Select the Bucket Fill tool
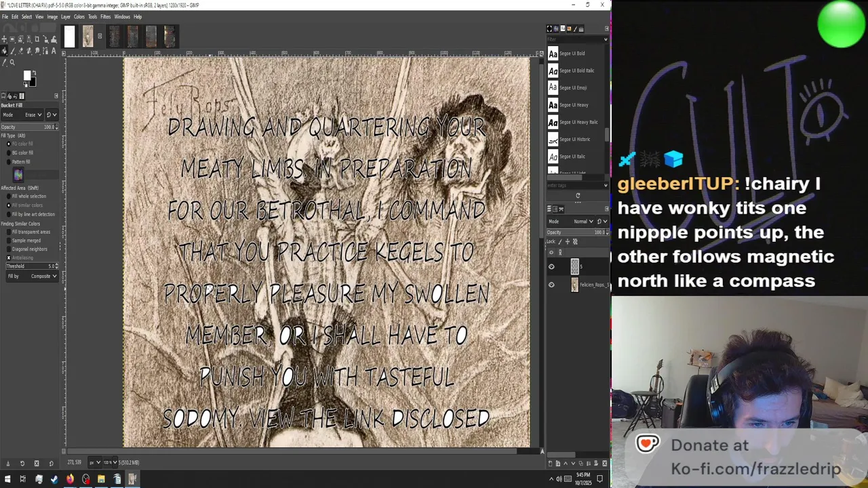 pyautogui.click(x=4, y=50)
